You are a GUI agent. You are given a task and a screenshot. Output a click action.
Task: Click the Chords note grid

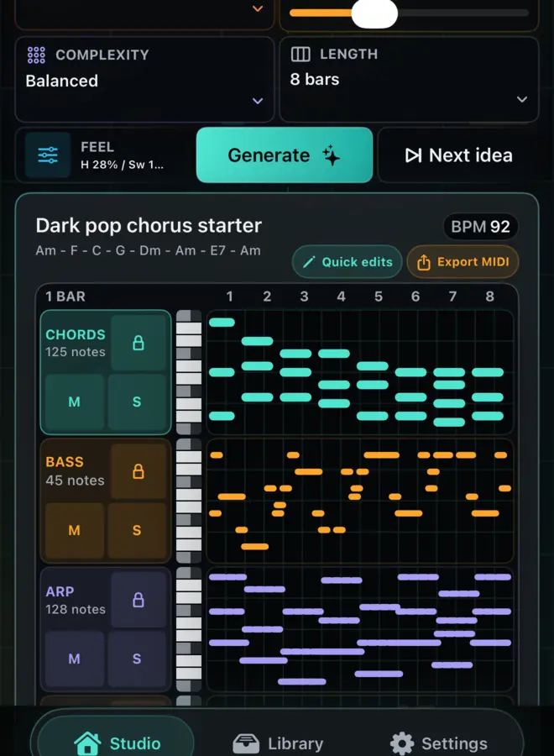(360, 372)
